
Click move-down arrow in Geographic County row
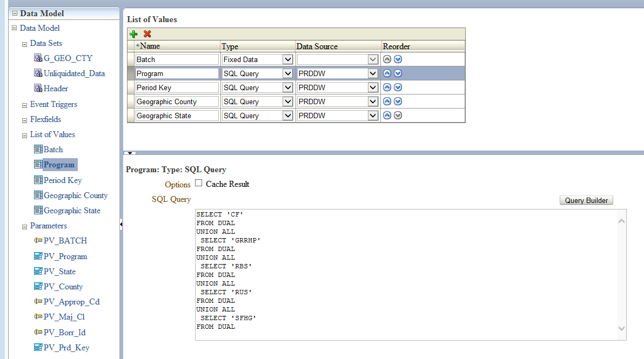point(398,101)
